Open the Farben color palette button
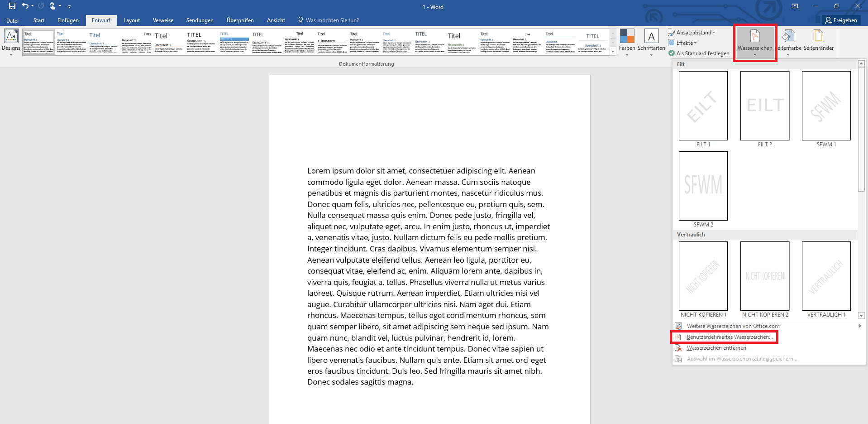Screen dimensions: 868x424 coord(627,42)
